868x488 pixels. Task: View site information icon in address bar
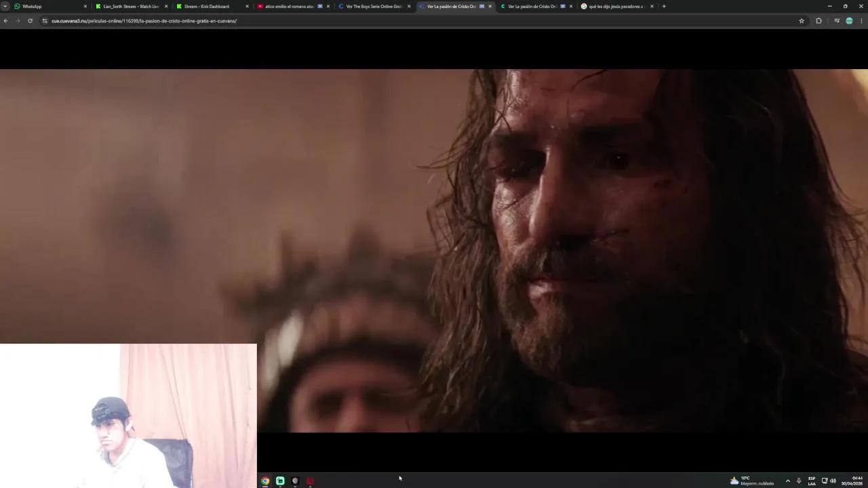(45, 21)
